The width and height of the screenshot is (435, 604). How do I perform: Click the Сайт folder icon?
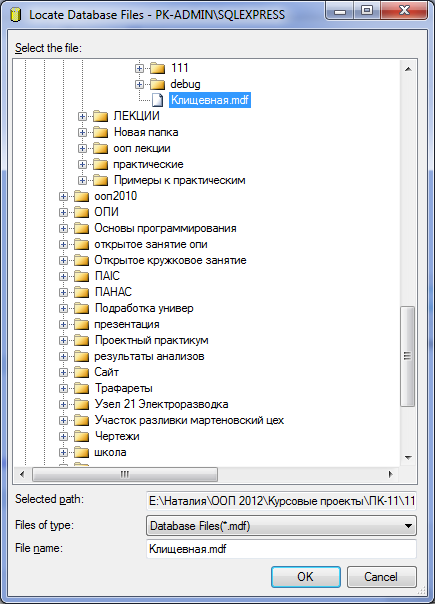click(81, 372)
